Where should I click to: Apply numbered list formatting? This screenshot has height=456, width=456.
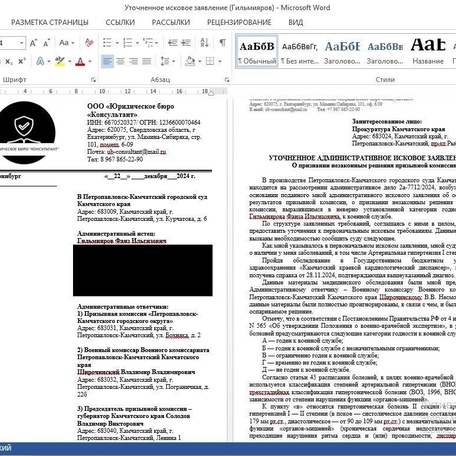(127, 43)
